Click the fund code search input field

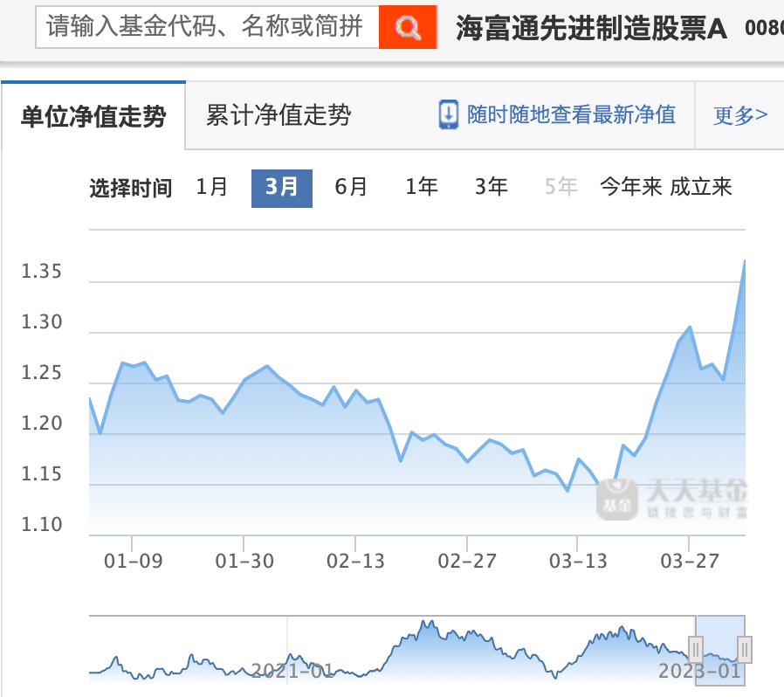(x=205, y=27)
